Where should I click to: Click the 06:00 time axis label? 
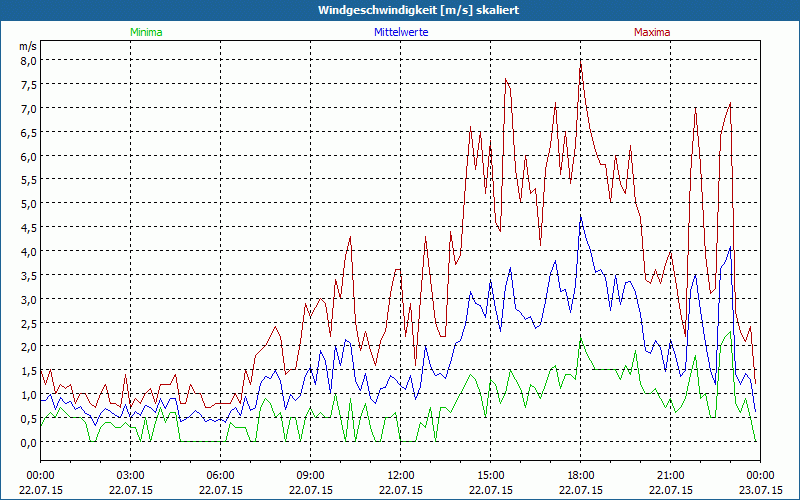[x=220, y=476]
